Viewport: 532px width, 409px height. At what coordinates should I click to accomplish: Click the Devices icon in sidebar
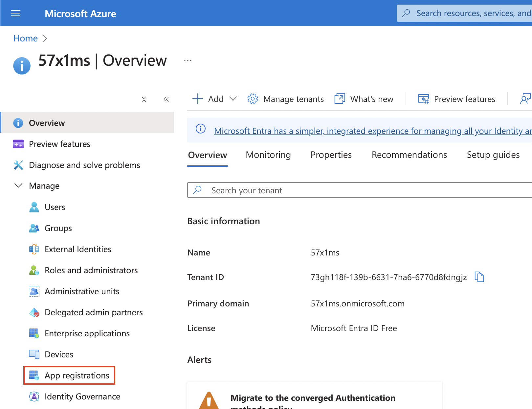click(x=34, y=354)
